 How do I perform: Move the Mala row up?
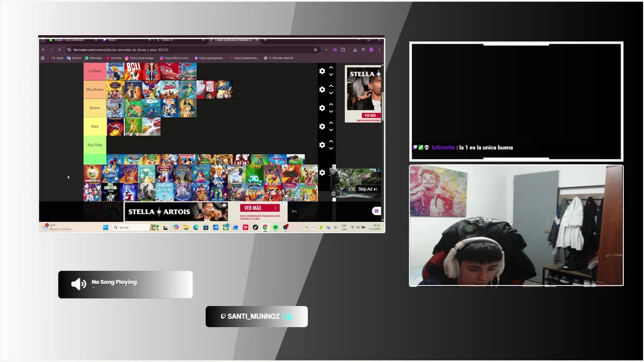(x=331, y=123)
